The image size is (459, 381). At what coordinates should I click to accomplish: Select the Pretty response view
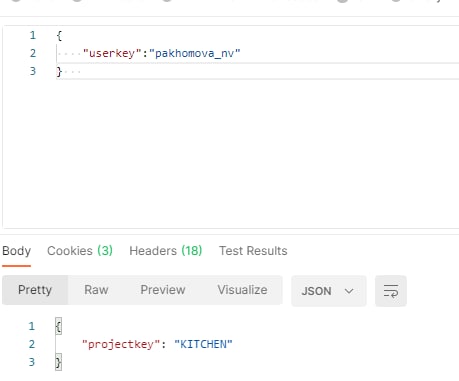click(x=35, y=290)
